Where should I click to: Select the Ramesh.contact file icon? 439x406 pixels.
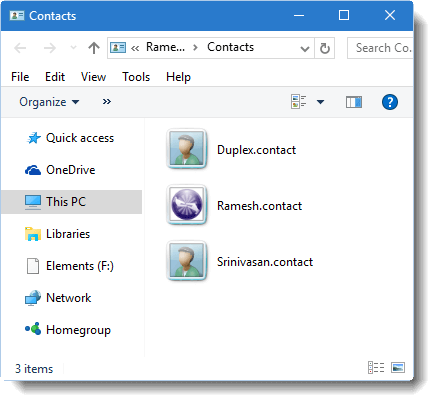coord(187,204)
